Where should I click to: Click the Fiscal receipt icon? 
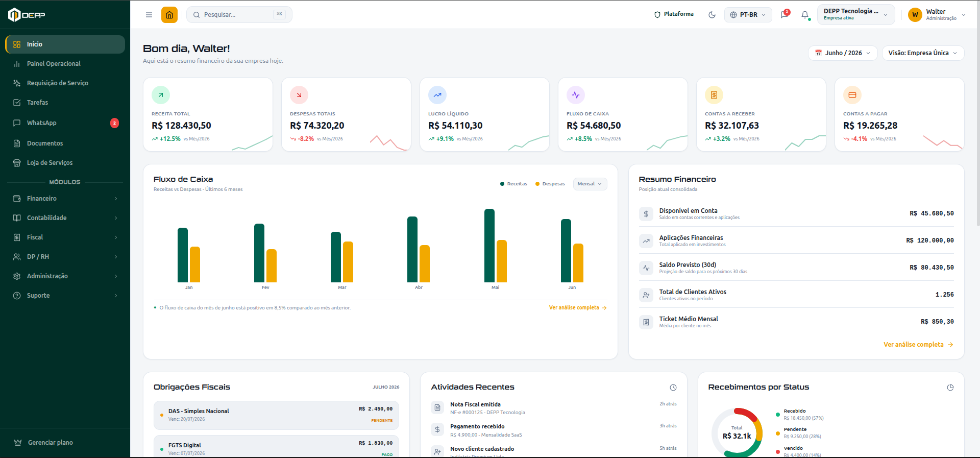point(17,237)
